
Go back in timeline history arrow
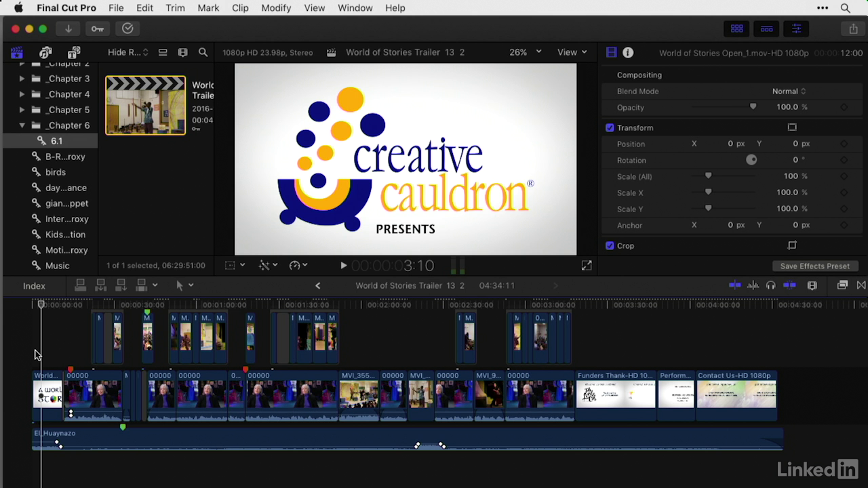pos(317,285)
